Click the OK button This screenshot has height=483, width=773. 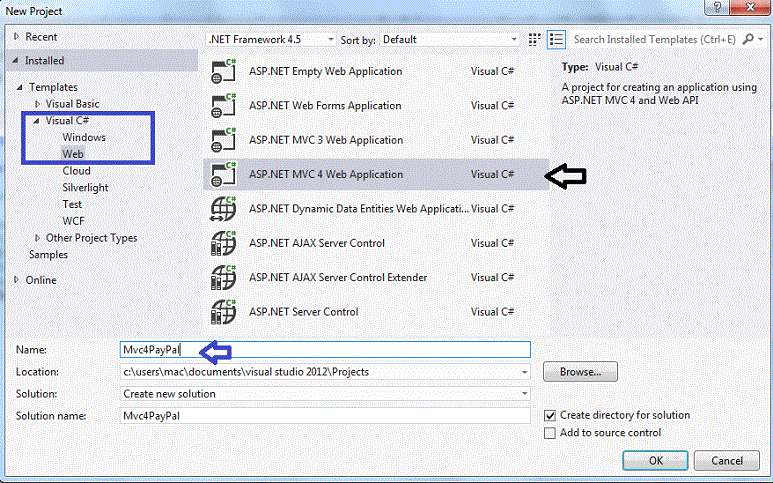[655, 461]
